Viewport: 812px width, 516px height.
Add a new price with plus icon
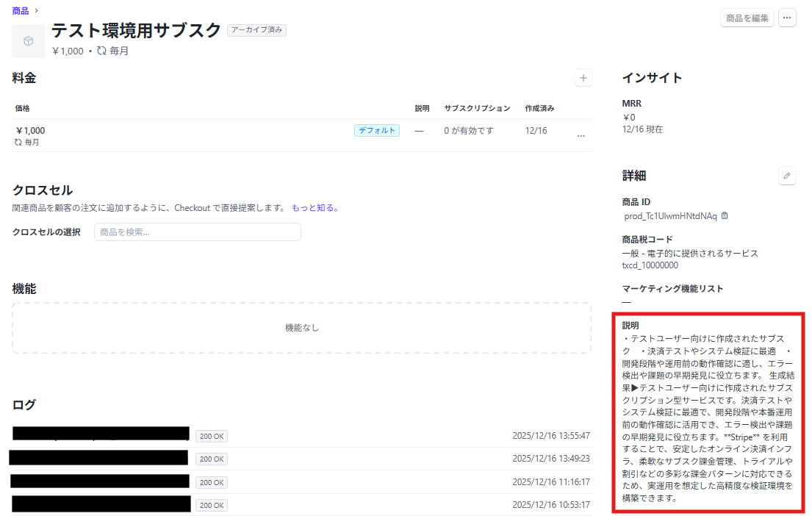(x=583, y=78)
